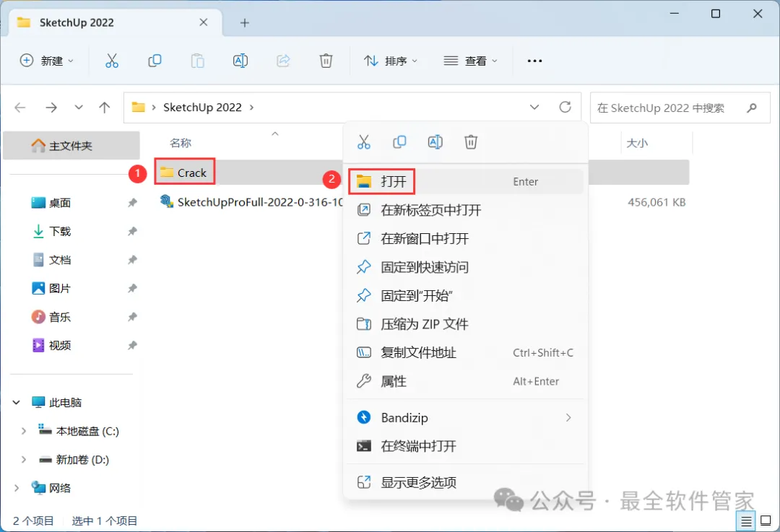Open the recent locations dropdown arrow
Viewport: 780px width, 532px height.
tap(79, 108)
